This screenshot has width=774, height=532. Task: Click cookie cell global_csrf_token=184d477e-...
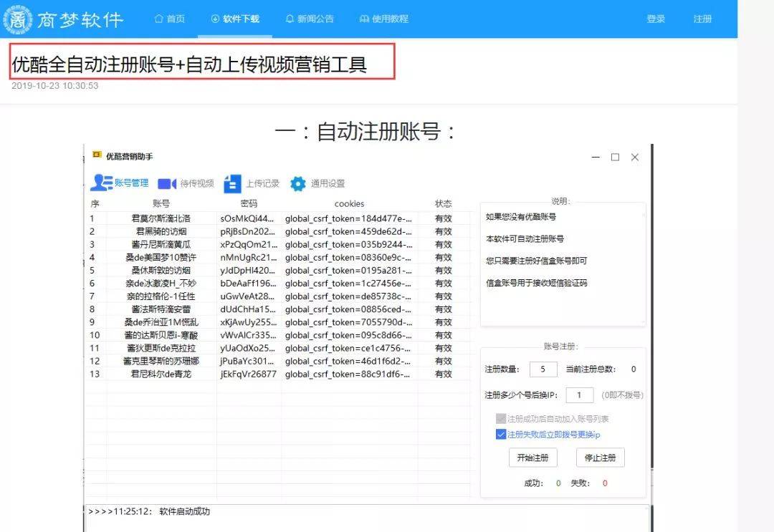348,218
